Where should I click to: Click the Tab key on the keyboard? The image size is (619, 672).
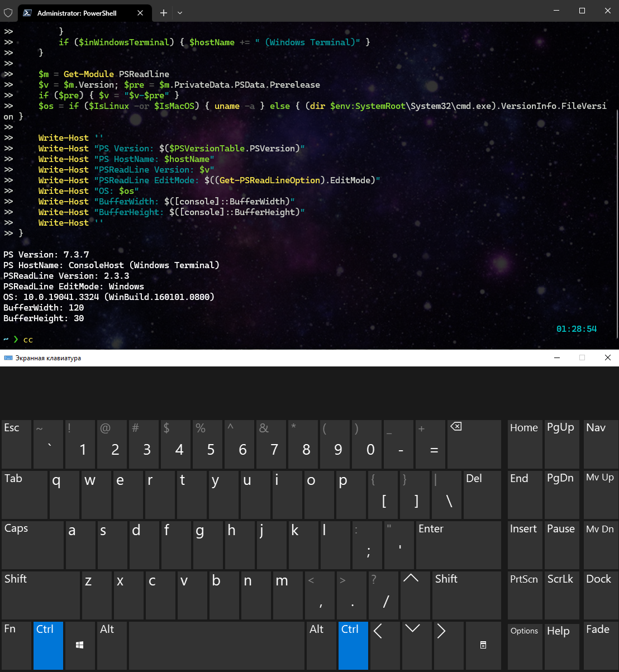pyautogui.click(x=24, y=494)
